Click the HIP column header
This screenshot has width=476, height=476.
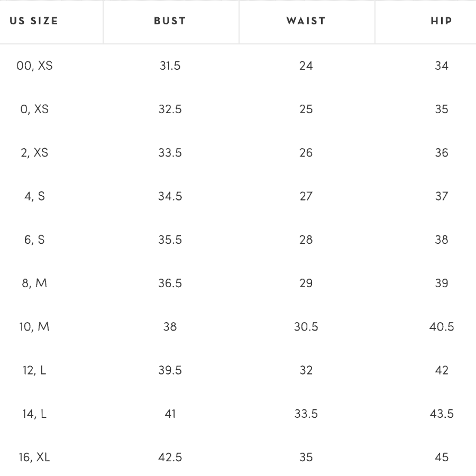(x=442, y=21)
